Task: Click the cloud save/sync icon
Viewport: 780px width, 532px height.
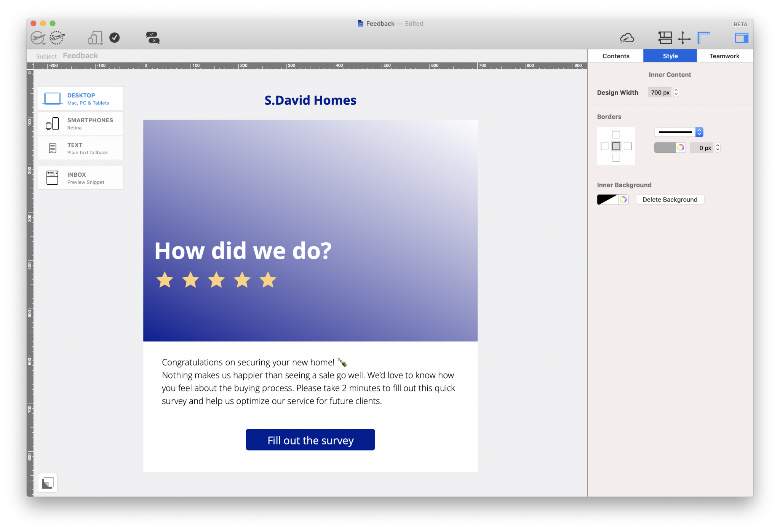Action: coord(627,38)
